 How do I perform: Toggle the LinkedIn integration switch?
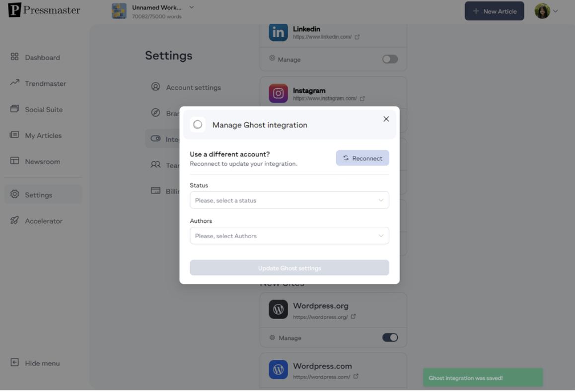click(x=390, y=59)
